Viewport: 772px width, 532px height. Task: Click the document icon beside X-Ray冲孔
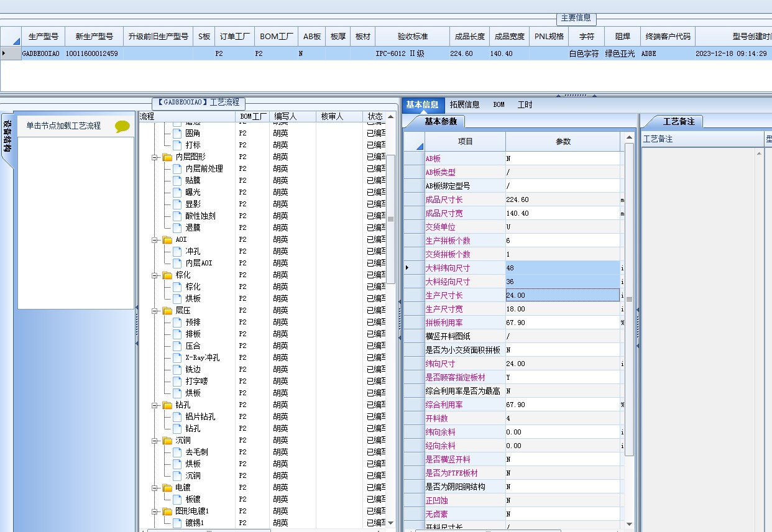point(177,357)
